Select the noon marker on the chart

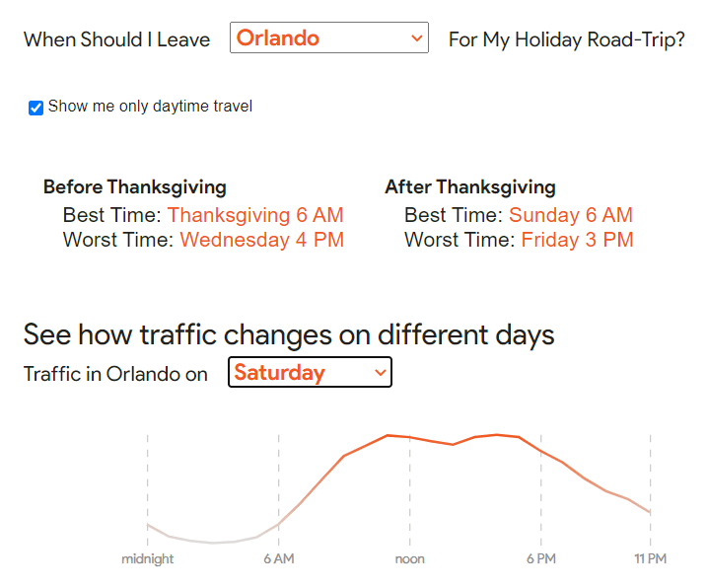pos(410,559)
